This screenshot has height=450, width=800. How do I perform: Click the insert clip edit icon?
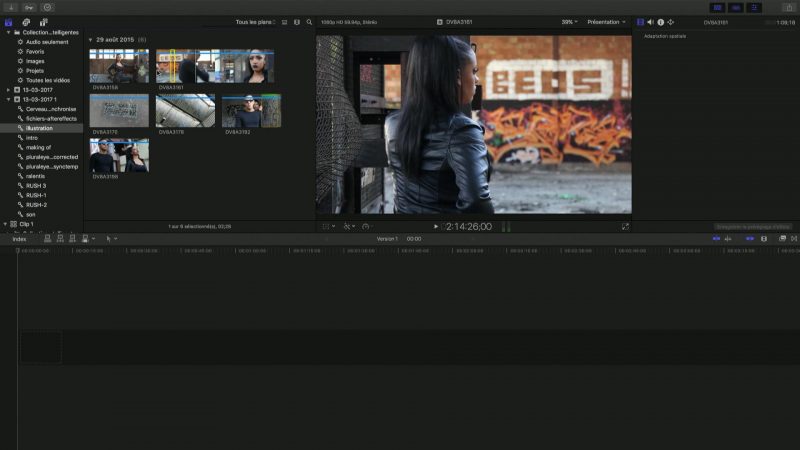pos(60,238)
